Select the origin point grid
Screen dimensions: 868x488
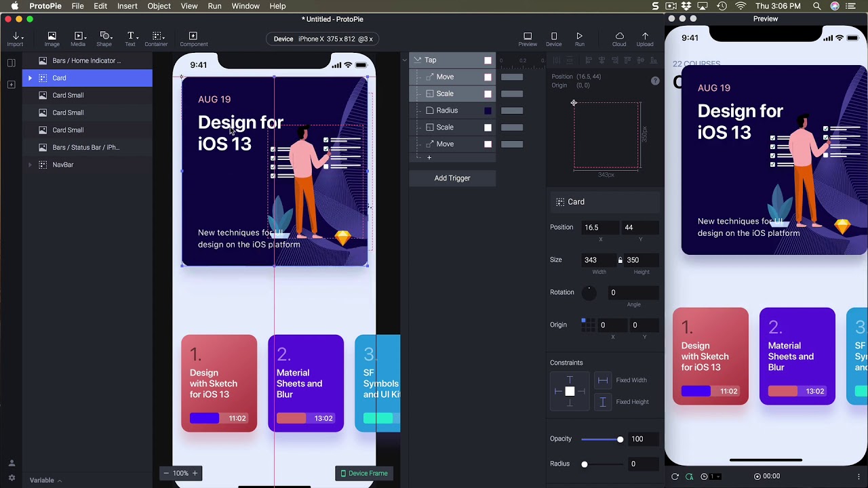click(587, 325)
